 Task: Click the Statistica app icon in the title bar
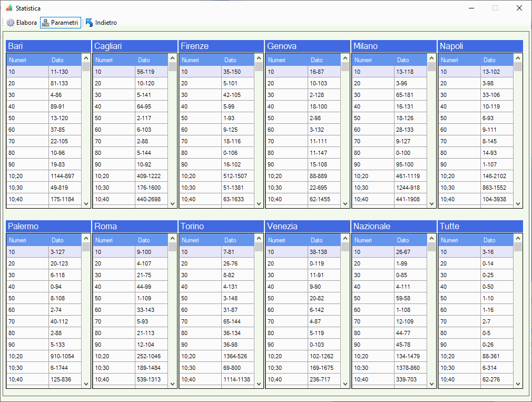pos(9,8)
